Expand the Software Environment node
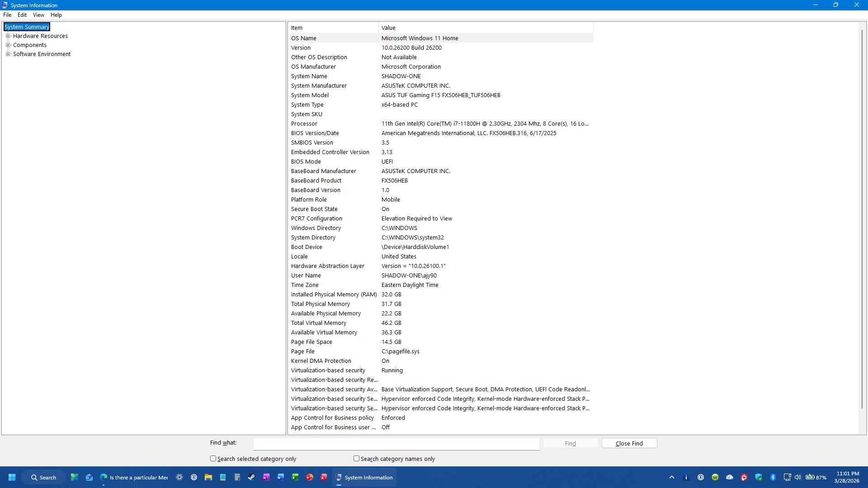The image size is (868, 488). [8, 54]
